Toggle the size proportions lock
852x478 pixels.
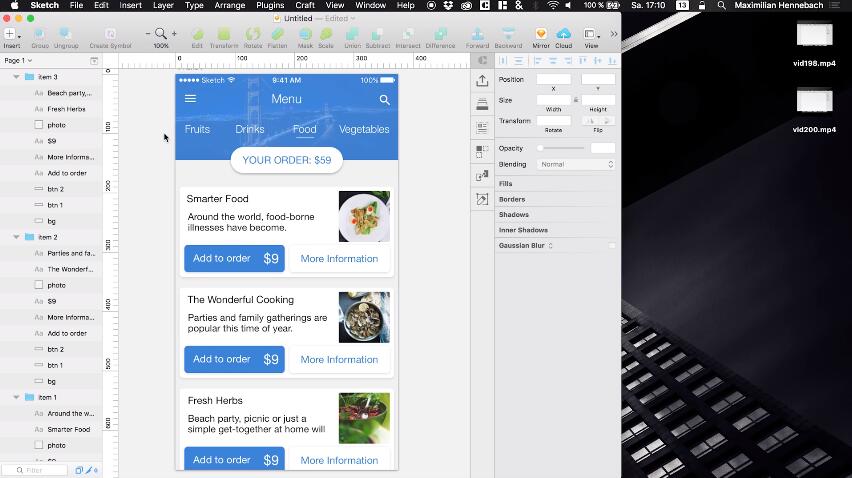576,100
